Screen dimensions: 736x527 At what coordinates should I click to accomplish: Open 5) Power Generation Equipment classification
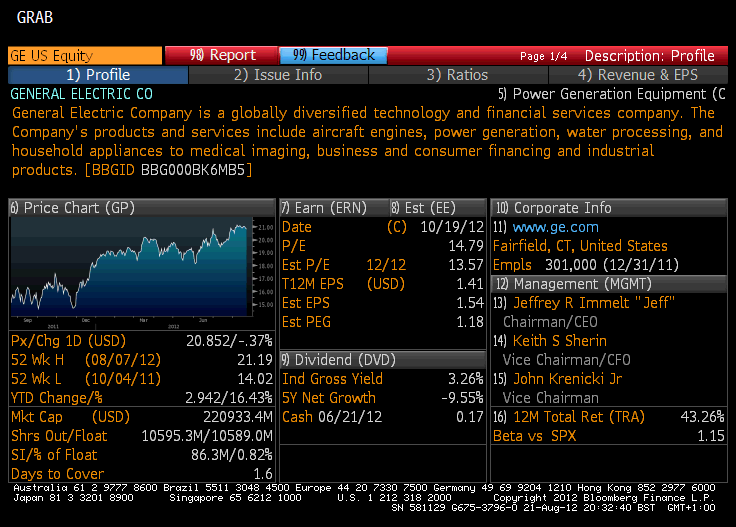coord(612,94)
